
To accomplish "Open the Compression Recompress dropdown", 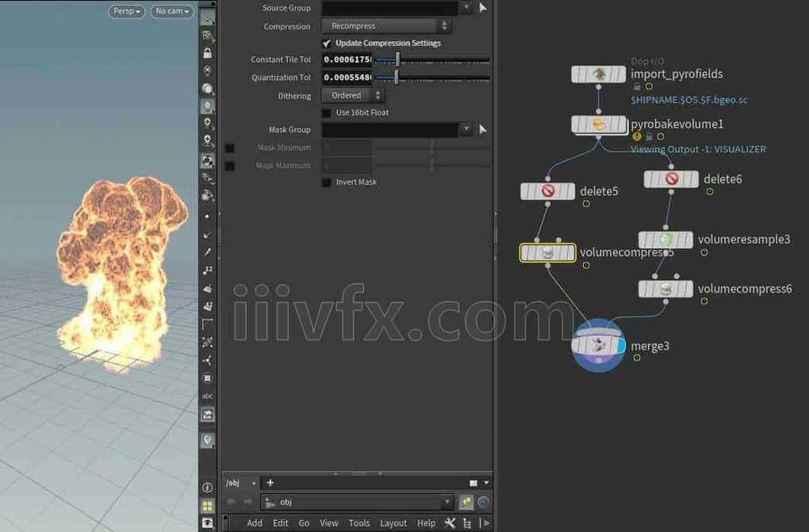I will coord(386,26).
